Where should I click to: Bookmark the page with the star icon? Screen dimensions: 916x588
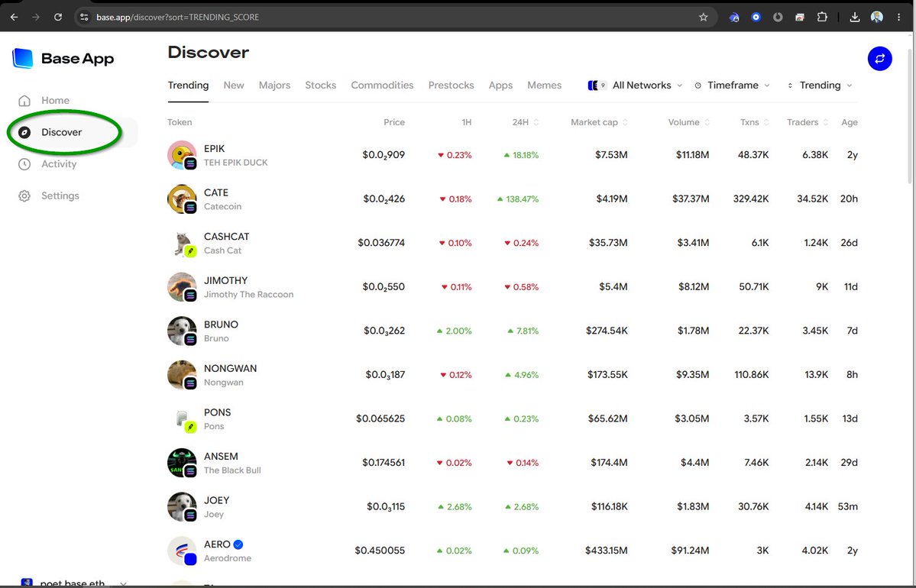tap(704, 17)
